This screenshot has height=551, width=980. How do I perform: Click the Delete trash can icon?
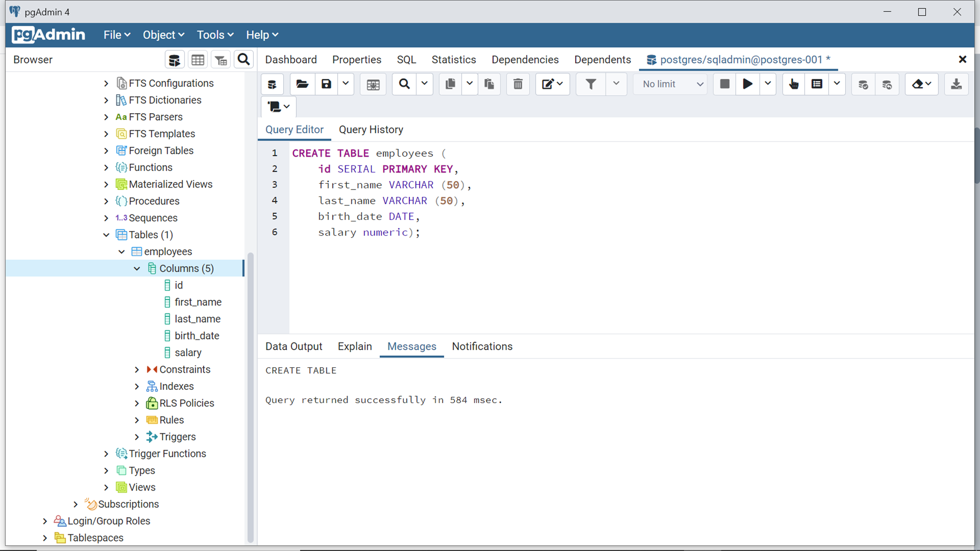pyautogui.click(x=517, y=84)
